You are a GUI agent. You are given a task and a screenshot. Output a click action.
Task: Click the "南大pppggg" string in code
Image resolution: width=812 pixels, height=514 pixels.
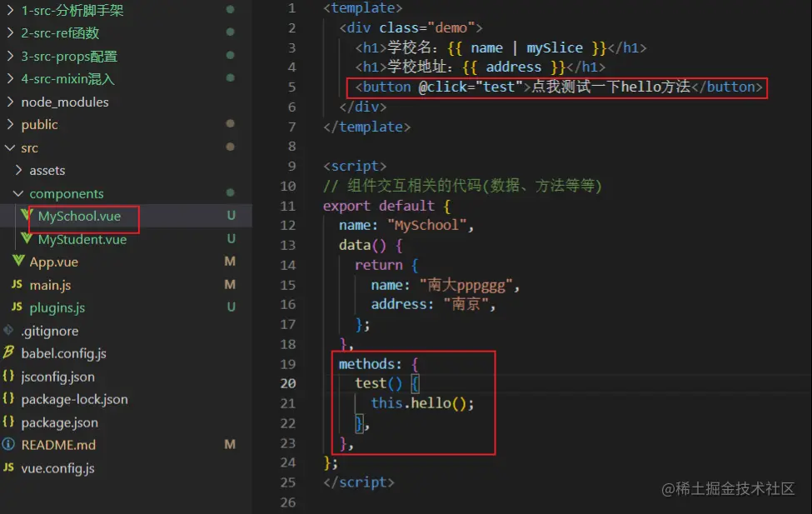(x=466, y=285)
